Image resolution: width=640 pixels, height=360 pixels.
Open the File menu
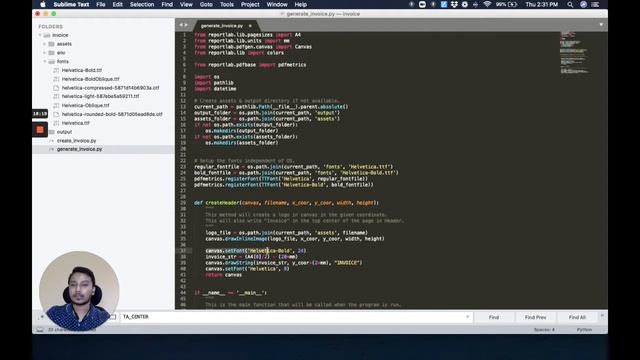coord(101,4)
